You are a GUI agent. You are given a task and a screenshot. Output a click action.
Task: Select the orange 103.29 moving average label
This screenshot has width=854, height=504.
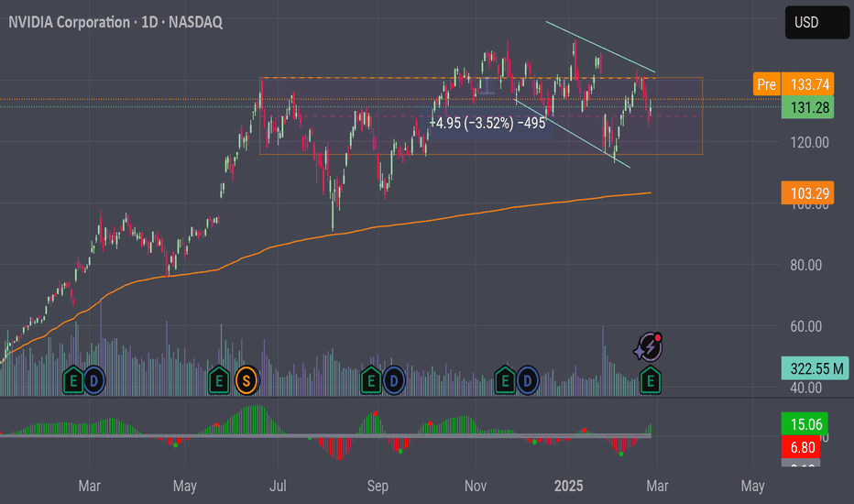pos(807,192)
